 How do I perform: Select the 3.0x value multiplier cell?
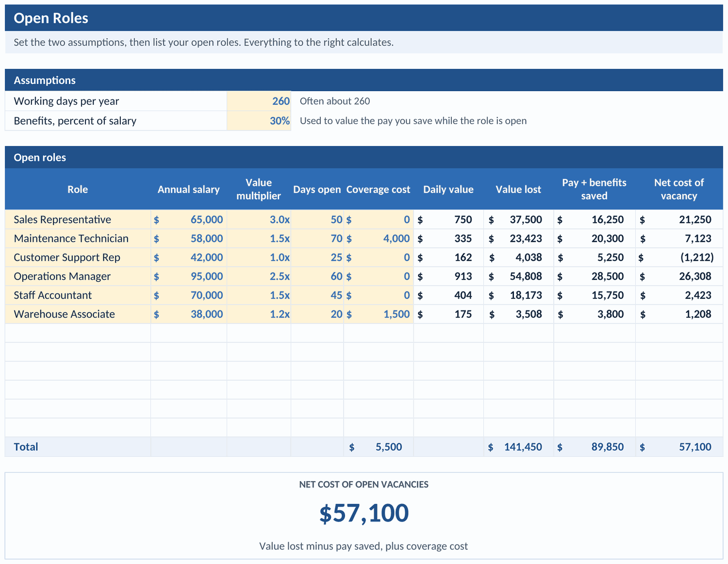tap(259, 219)
